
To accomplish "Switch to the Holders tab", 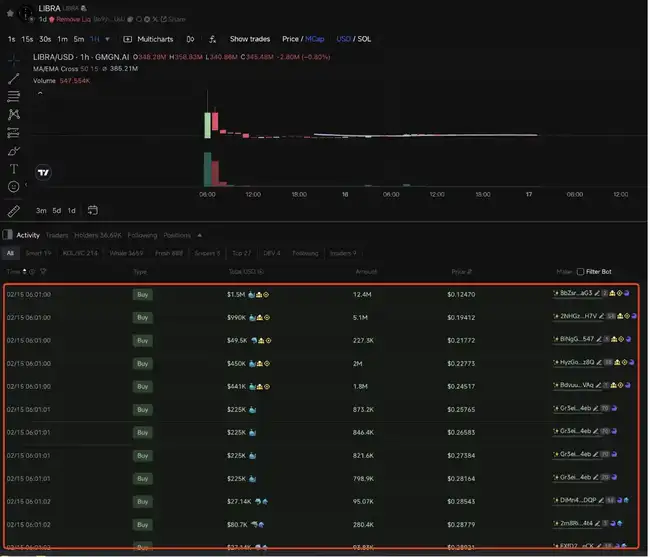I will pos(97,235).
